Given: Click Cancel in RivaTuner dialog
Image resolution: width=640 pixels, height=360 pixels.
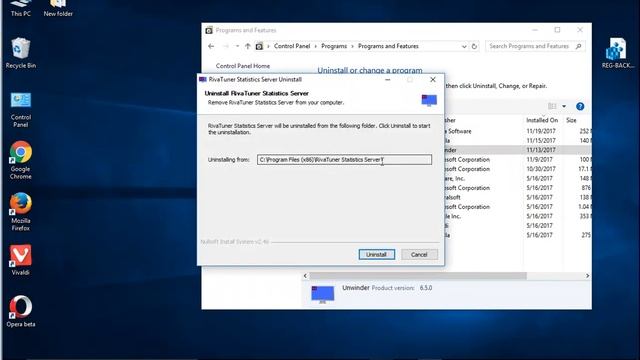Looking at the screenshot, I should tap(419, 254).
